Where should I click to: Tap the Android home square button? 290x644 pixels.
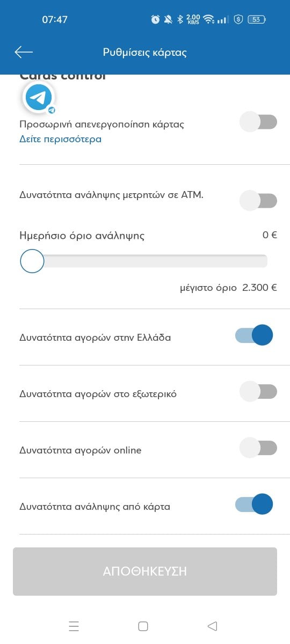click(143, 626)
